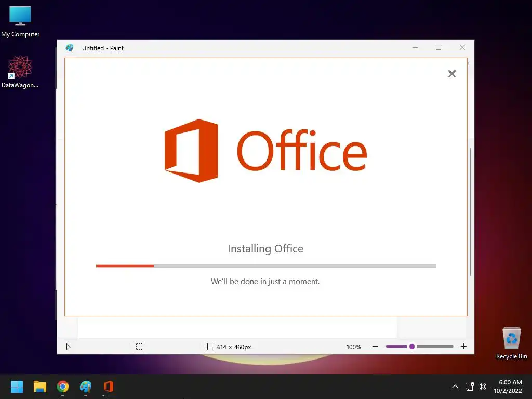
Task: Click the Paint vertical scrollbar
Action: [x=470, y=212]
